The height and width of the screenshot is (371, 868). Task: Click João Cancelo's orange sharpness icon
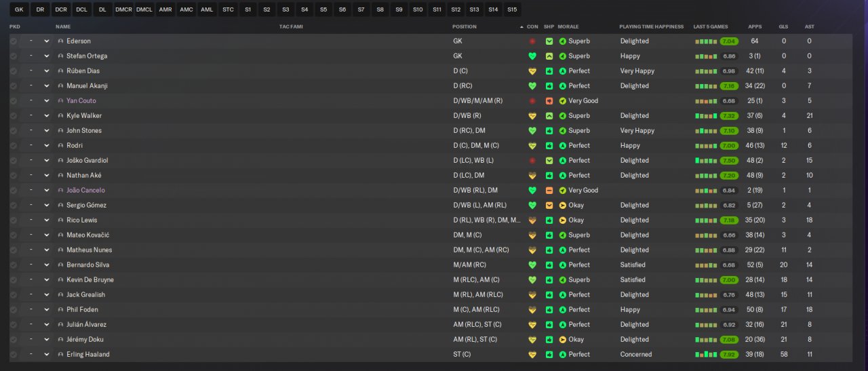549,191
